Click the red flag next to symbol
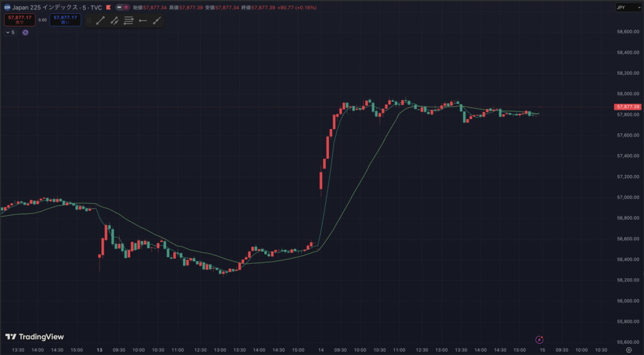 tap(109, 8)
